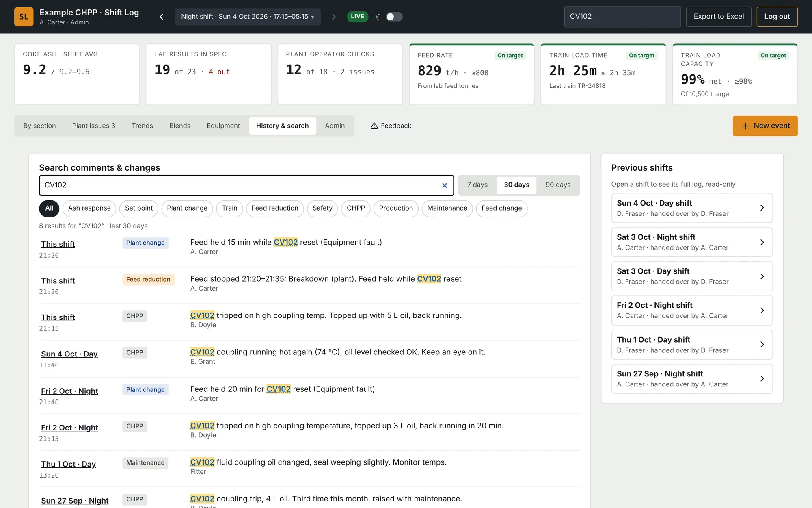Go to next shift arrow
The height and width of the screenshot is (508, 812).
tap(334, 17)
